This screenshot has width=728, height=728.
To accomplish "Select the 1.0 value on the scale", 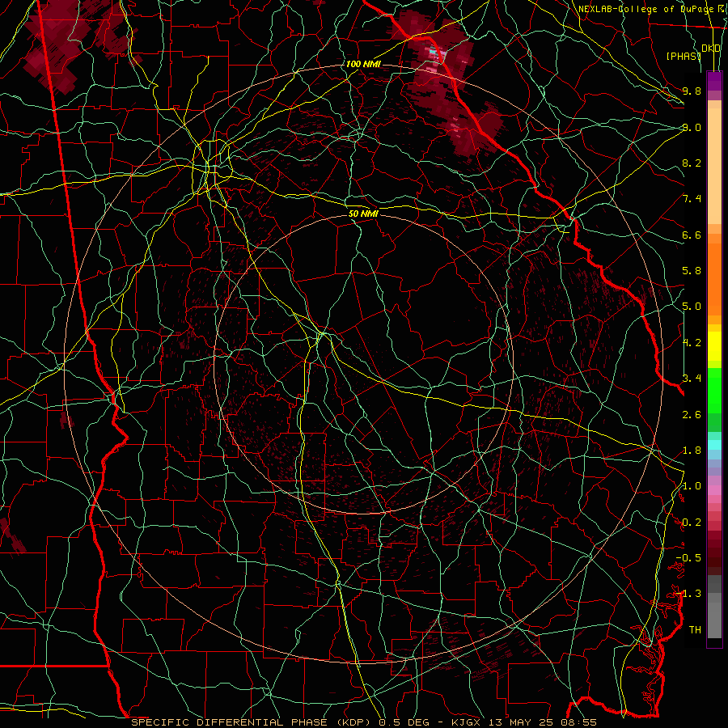I will [x=692, y=486].
